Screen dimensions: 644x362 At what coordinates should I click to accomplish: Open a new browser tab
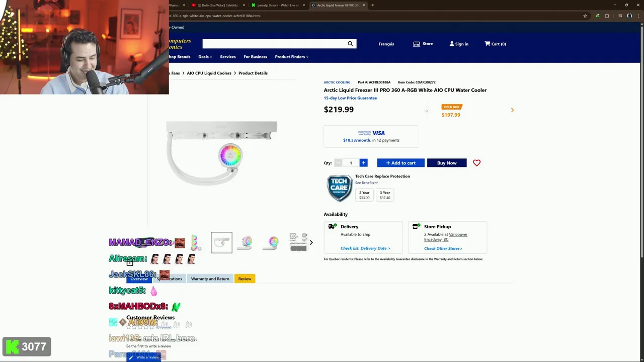[372, 5]
